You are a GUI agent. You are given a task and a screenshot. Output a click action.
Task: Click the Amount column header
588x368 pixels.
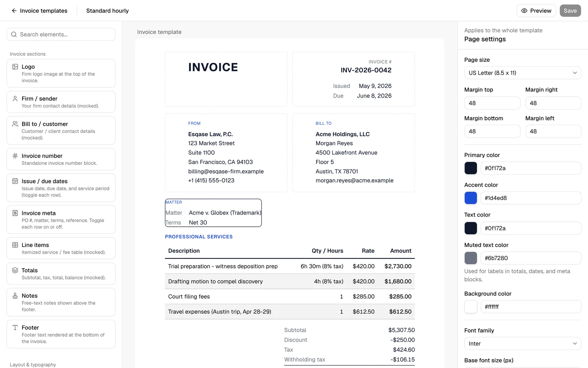pos(401,251)
